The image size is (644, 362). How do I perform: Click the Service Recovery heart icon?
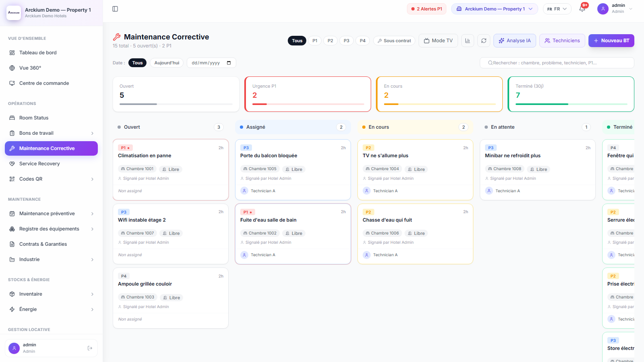12,164
